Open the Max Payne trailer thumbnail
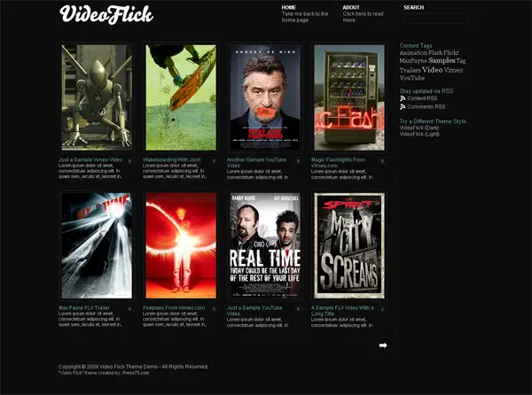 coord(97,245)
